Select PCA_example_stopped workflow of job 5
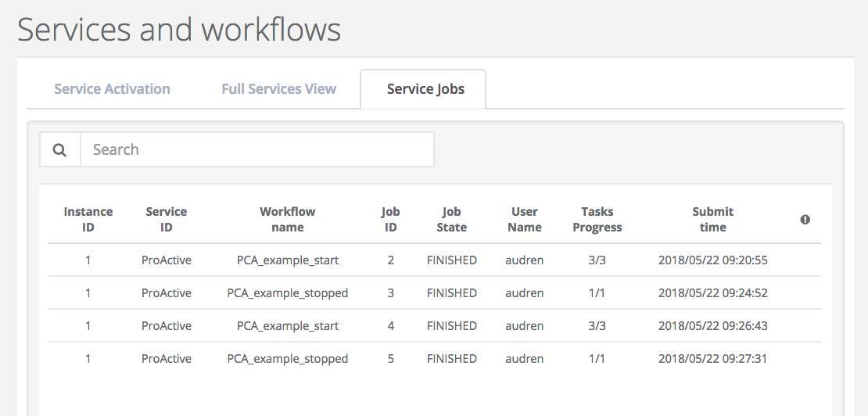868x416 pixels. click(x=287, y=359)
